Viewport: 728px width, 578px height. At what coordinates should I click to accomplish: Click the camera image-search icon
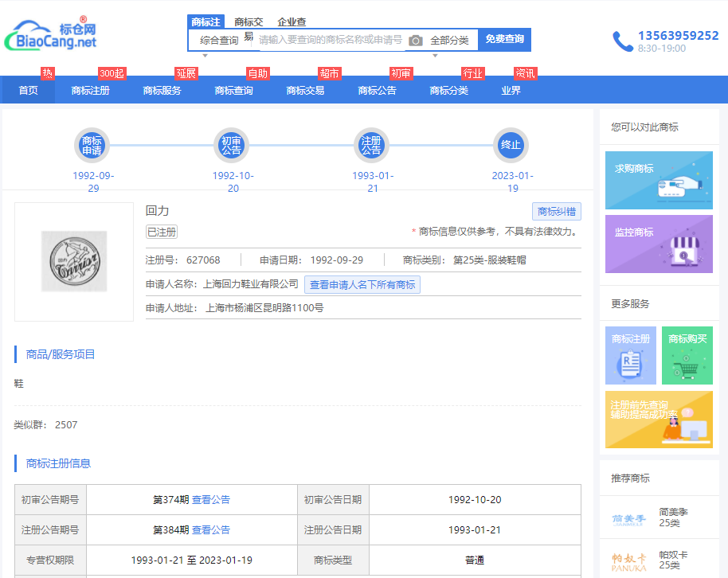coord(416,41)
